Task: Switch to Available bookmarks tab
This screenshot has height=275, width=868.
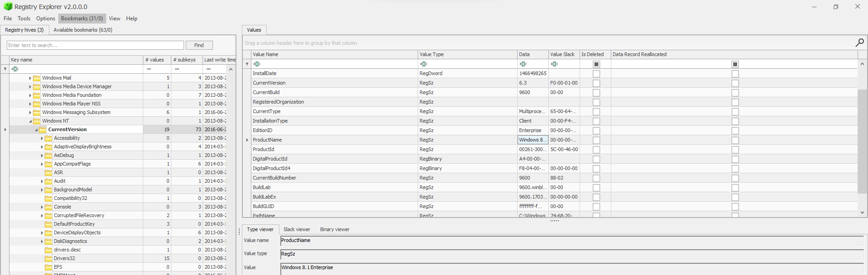Action: pos(83,30)
